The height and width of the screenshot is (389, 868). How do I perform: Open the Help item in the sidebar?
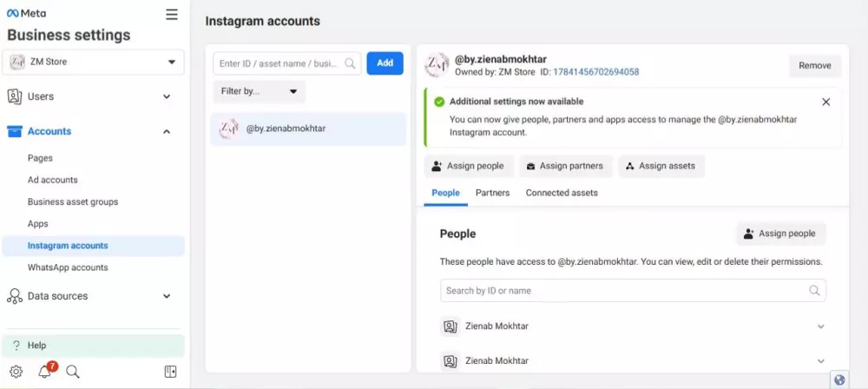tap(93, 346)
